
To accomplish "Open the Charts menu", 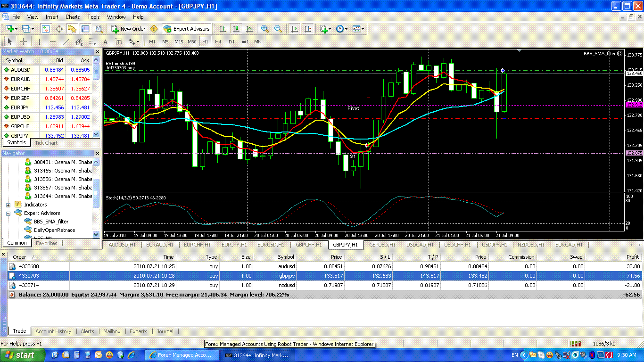I will 73,17.
